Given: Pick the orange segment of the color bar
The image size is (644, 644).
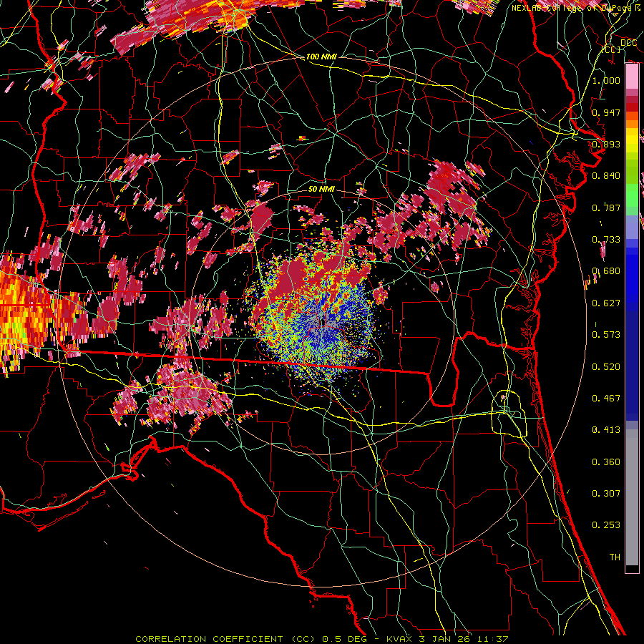Looking at the screenshot, I should coord(632,120).
